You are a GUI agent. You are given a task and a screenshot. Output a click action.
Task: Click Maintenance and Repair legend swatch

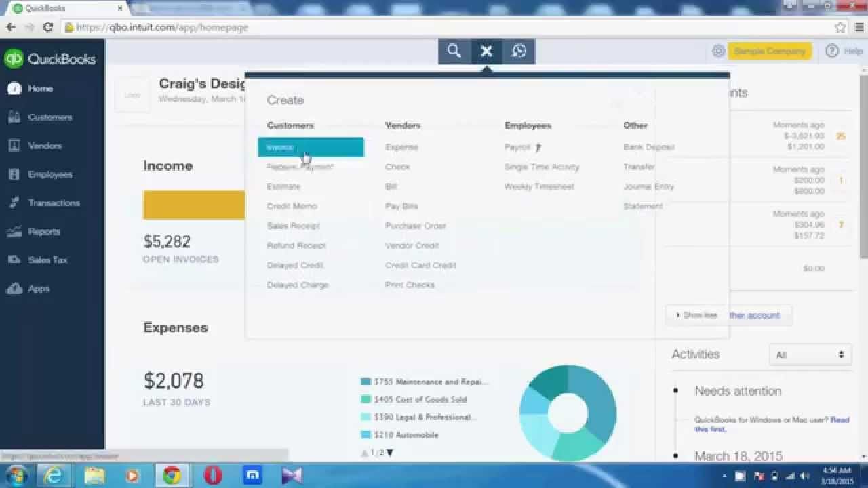366,382
